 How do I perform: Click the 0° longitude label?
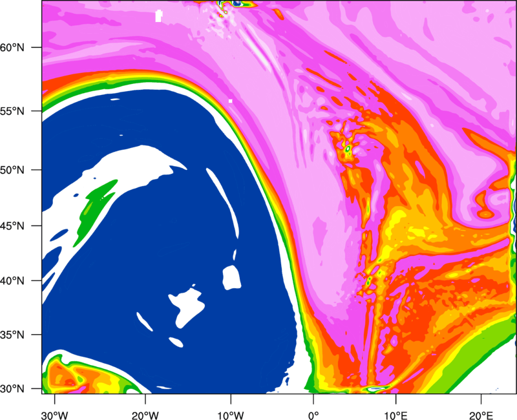(x=313, y=415)
